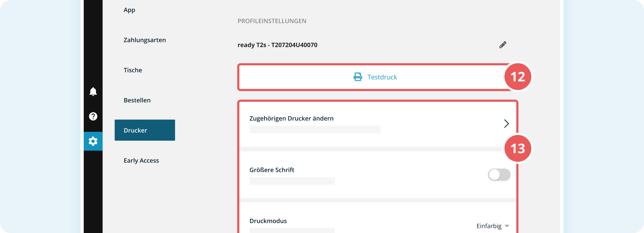Open notifications bell in sidebar

pos(93,92)
